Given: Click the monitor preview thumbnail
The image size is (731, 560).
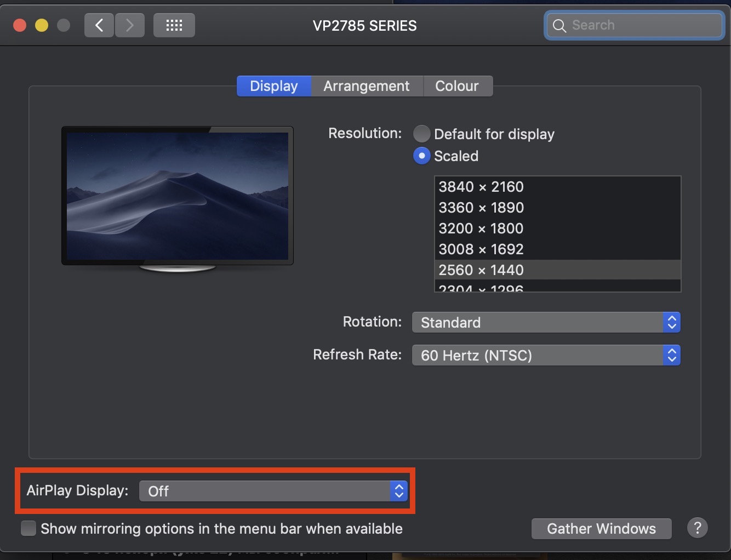Looking at the screenshot, I should (178, 199).
